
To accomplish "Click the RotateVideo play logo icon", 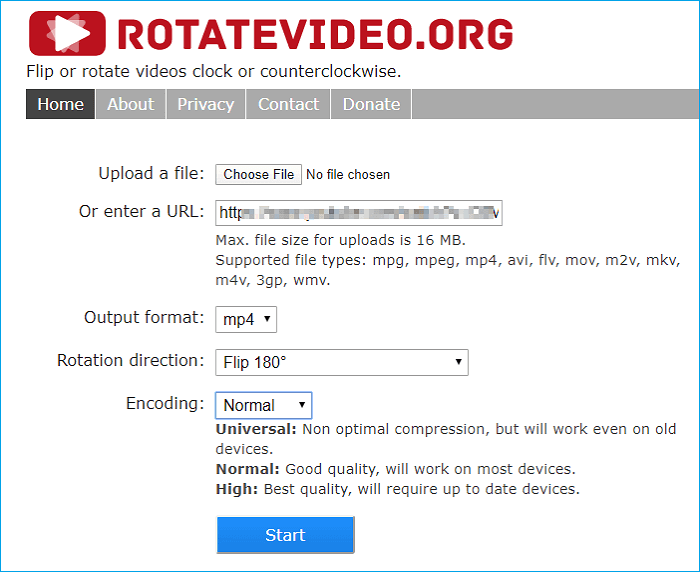I will click(67, 33).
